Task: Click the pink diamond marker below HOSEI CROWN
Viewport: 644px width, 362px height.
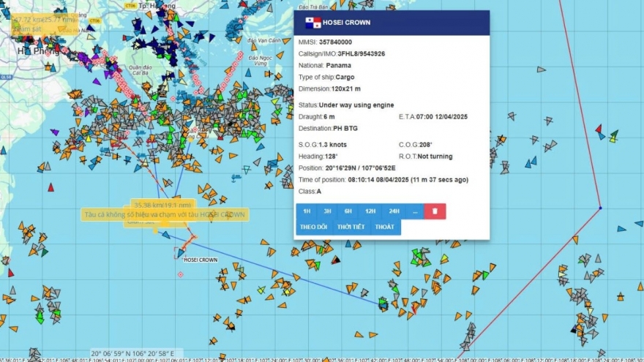Action: tap(180, 274)
